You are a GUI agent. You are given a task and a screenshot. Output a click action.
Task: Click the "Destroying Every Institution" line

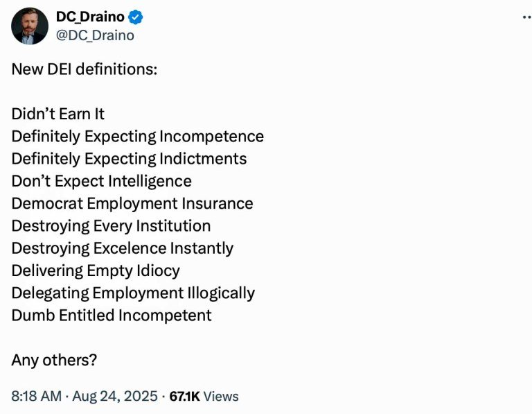[111, 225]
